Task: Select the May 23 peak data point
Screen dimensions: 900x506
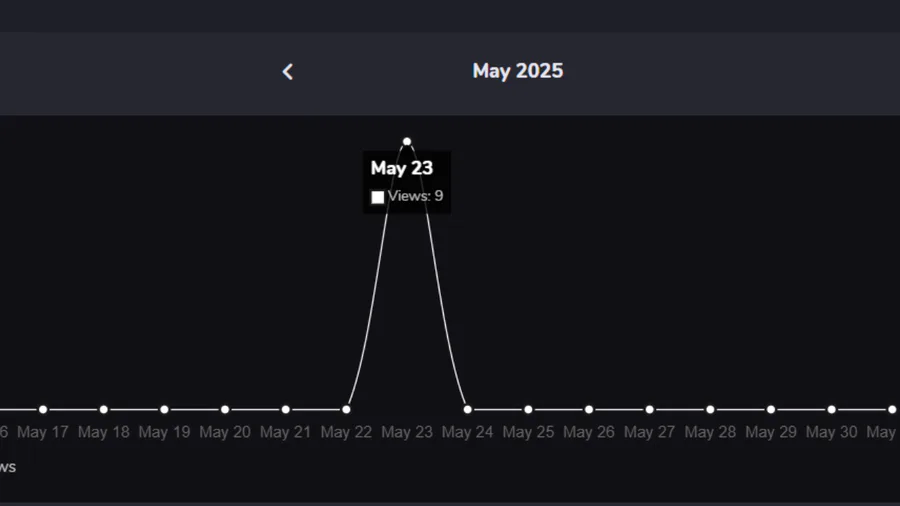Action: 407,142
